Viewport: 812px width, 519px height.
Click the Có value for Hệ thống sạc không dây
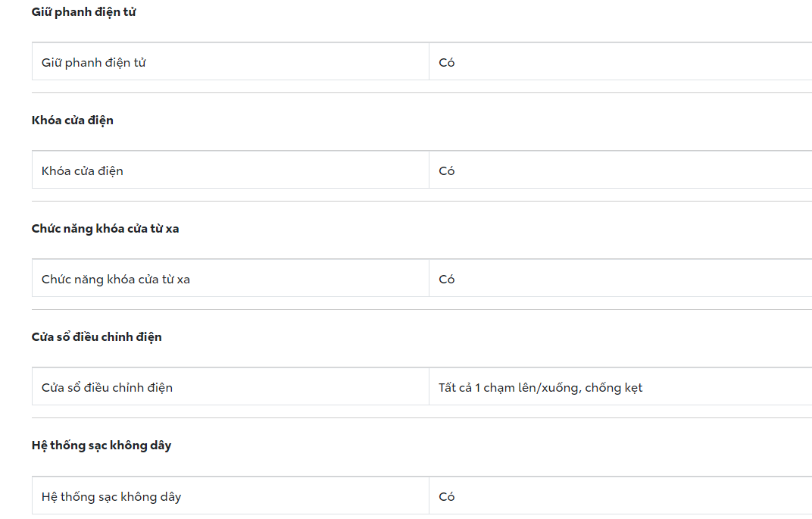click(447, 497)
